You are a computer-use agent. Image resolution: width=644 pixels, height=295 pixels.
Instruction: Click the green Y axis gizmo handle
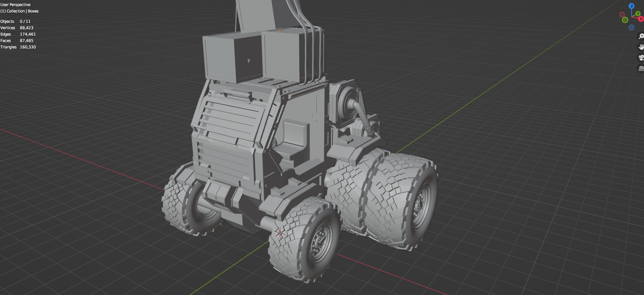tap(638, 14)
